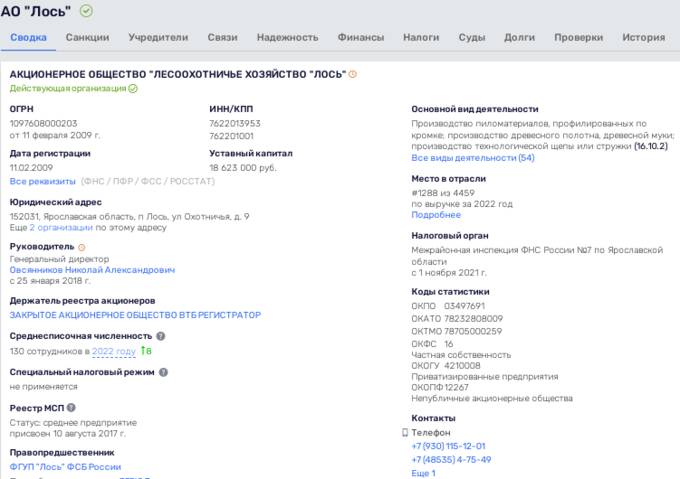Viewport: 680px width, 479px height.
Task: Click the orange history icon beside Руководитель
Action: point(82,247)
